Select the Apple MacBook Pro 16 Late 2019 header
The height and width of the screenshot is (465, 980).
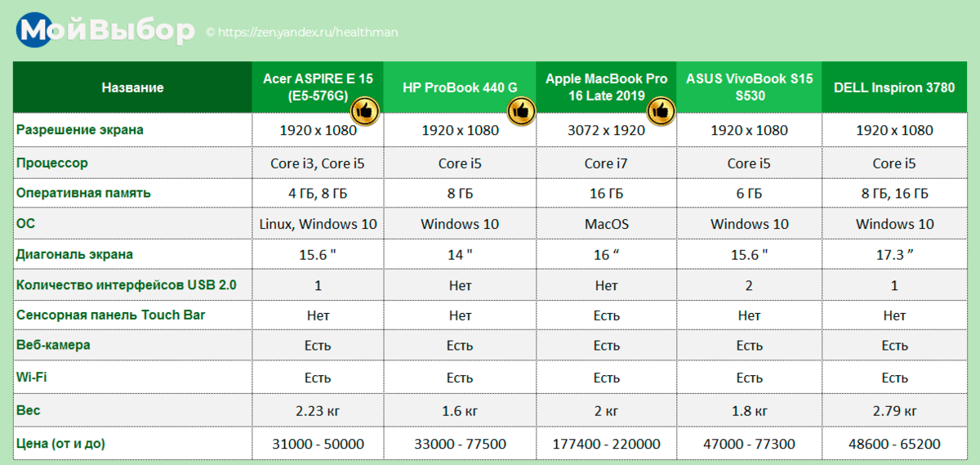606,87
